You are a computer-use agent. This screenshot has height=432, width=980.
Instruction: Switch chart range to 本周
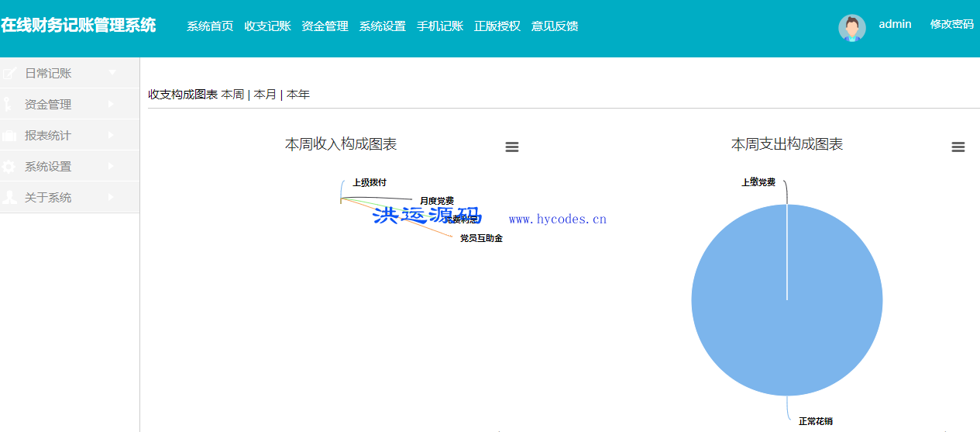(x=232, y=95)
